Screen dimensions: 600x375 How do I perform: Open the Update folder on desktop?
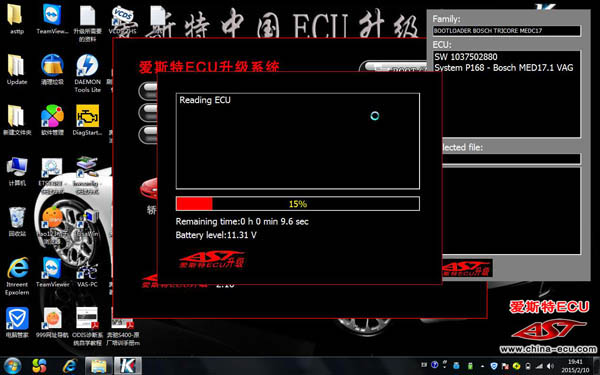point(17,69)
